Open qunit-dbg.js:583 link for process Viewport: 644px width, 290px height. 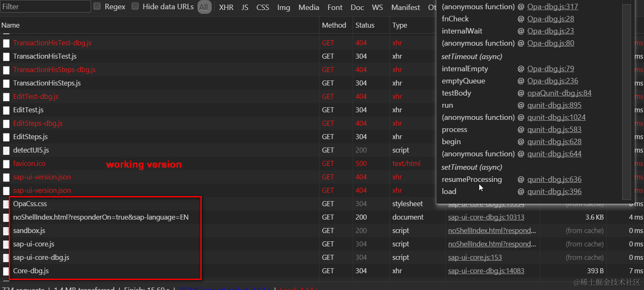pos(554,129)
